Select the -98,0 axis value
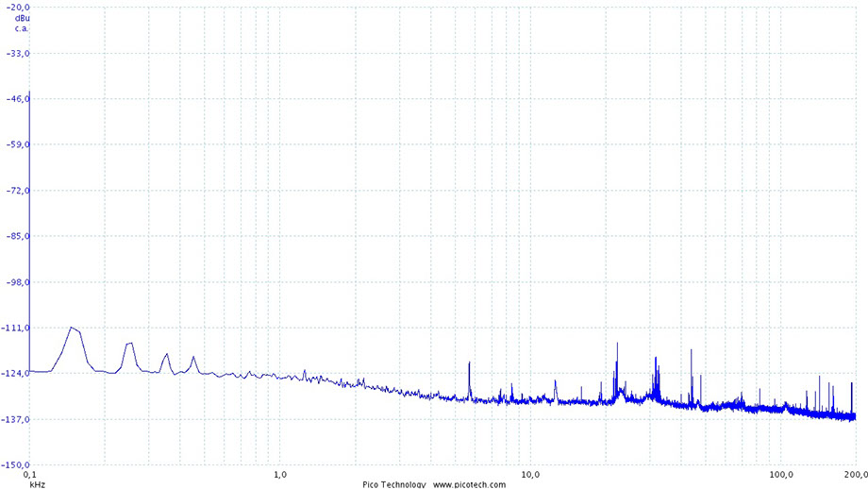The image size is (868, 489). [17, 282]
